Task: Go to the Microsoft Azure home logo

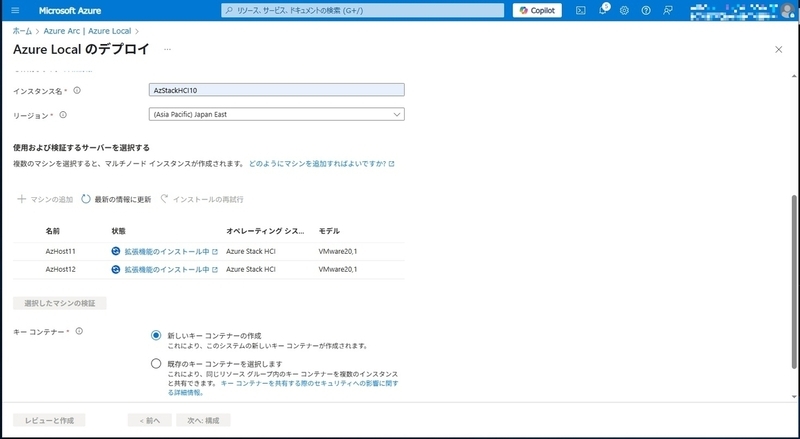Action: pyautogui.click(x=70, y=11)
